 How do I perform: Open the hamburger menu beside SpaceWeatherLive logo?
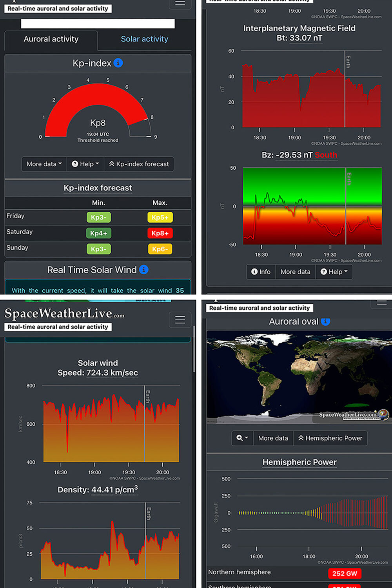(x=180, y=320)
